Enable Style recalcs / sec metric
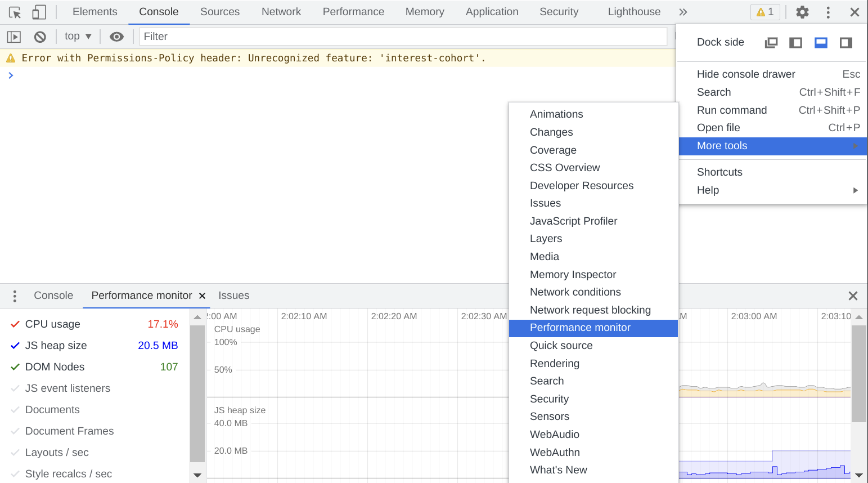 15,474
